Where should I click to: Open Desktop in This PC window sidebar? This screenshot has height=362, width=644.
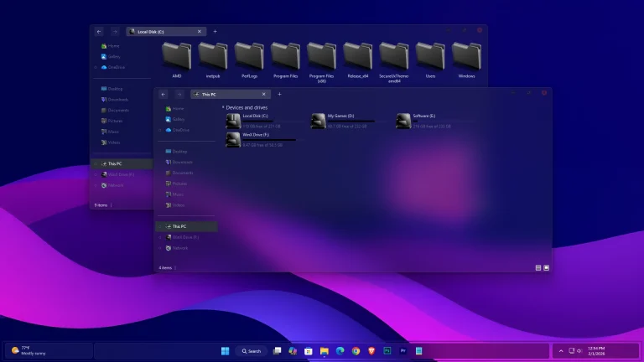tap(176, 152)
